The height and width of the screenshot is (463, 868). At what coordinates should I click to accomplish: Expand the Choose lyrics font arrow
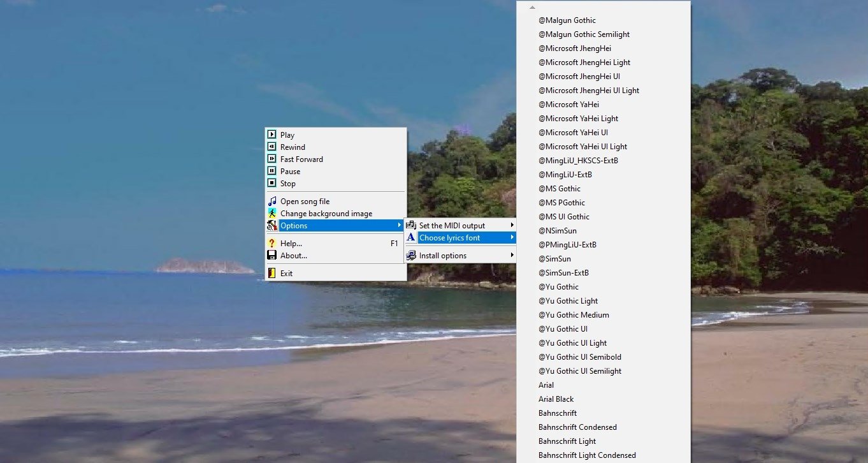tap(512, 237)
